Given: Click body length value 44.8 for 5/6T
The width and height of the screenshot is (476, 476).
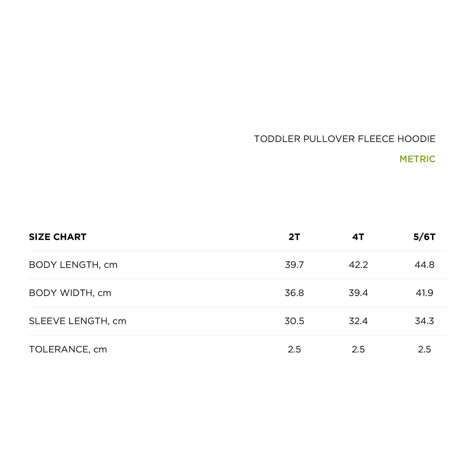Looking at the screenshot, I should coord(424,265).
